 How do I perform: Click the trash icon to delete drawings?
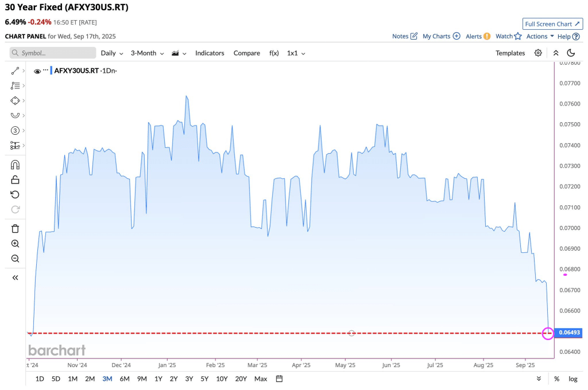coord(16,229)
